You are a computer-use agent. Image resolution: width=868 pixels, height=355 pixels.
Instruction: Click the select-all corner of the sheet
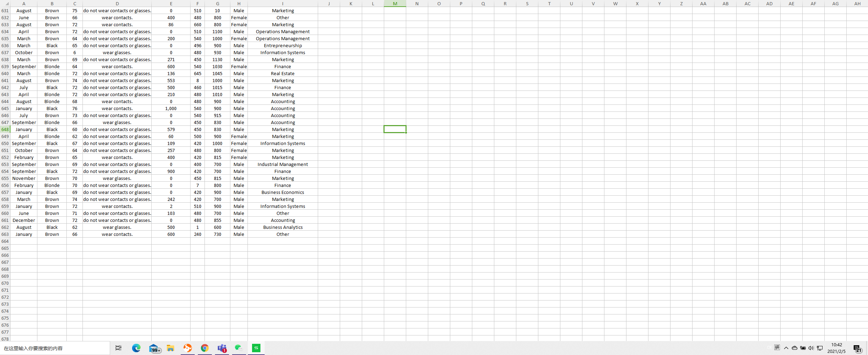5,3
